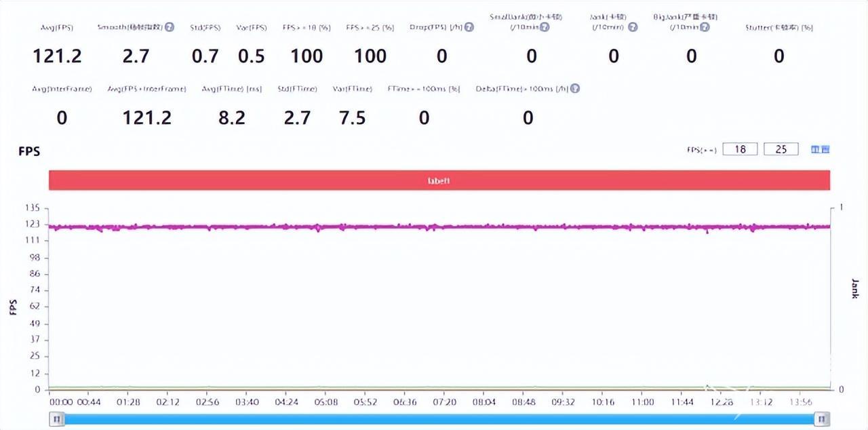
Task: Focus the FPS threshold field showing 25
Action: [x=781, y=149]
